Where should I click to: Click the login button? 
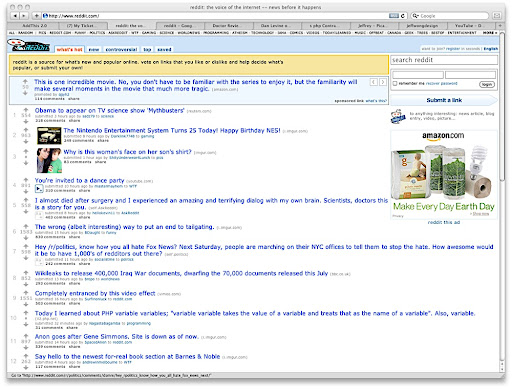coord(487,84)
